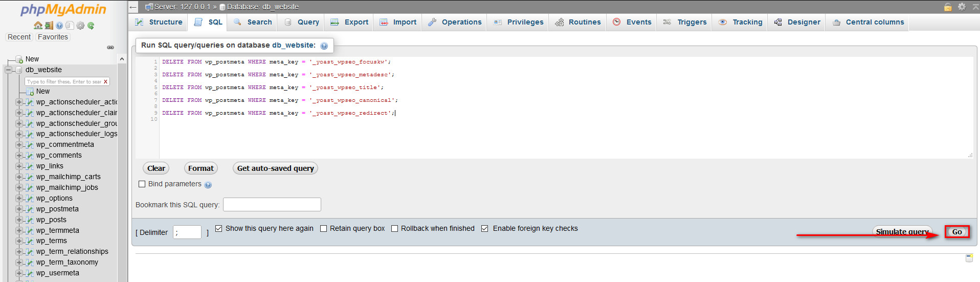The width and height of the screenshot is (980, 282).
Task: Open wp_term_relationships table in sidebar
Action: click(x=72, y=252)
